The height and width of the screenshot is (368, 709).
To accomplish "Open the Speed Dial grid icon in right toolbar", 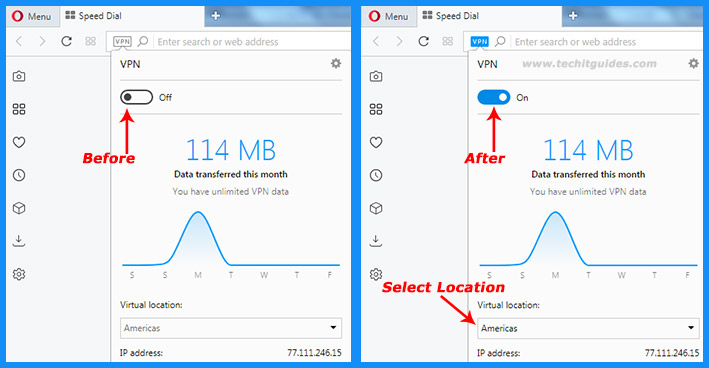I will (x=448, y=42).
